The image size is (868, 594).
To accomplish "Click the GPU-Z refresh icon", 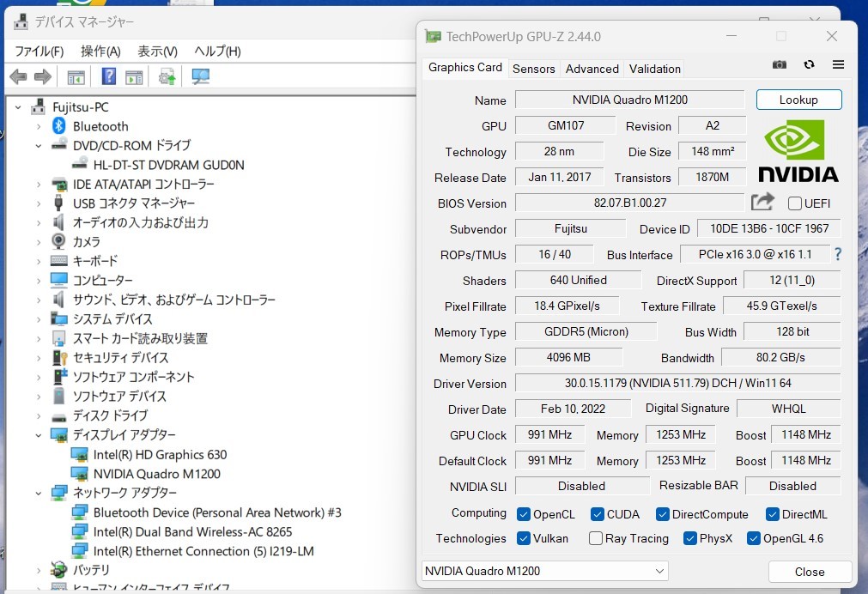I will point(809,64).
